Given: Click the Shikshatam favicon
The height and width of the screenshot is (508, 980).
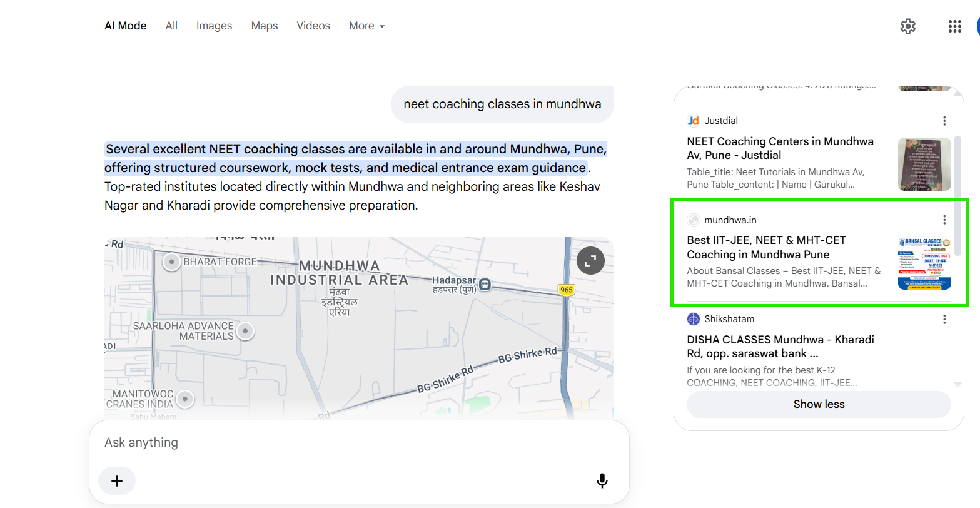Looking at the screenshot, I should click(693, 319).
